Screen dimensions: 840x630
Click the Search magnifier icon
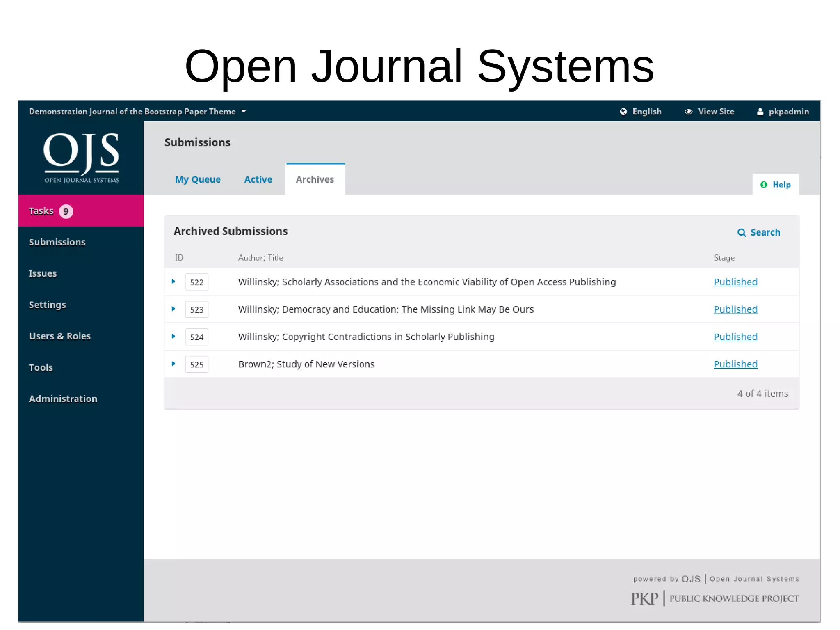tap(742, 233)
